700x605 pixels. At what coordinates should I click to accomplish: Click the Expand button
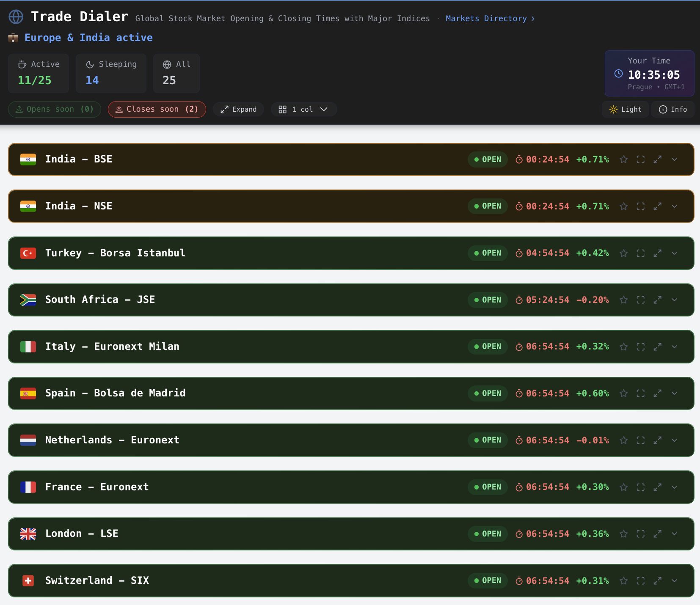pyautogui.click(x=238, y=109)
